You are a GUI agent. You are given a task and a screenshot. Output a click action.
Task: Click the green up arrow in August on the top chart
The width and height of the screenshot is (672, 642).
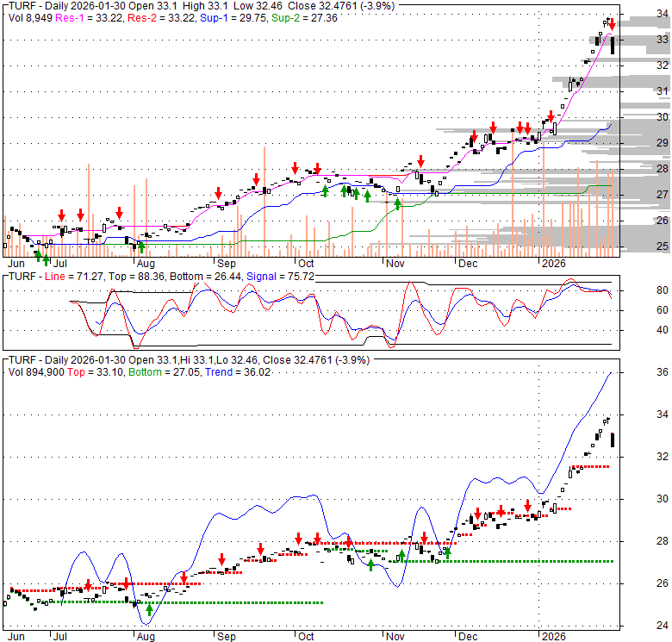(x=140, y=246)
